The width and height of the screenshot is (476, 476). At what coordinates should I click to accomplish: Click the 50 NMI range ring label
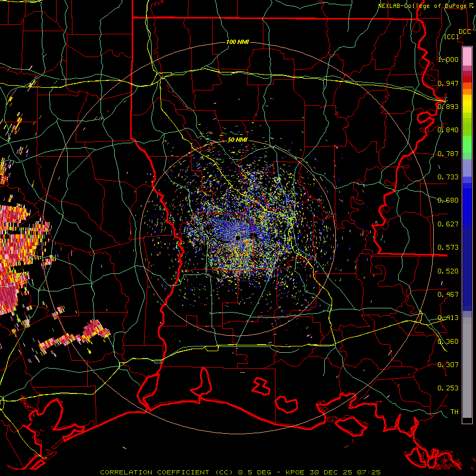[x=237, y=140]
